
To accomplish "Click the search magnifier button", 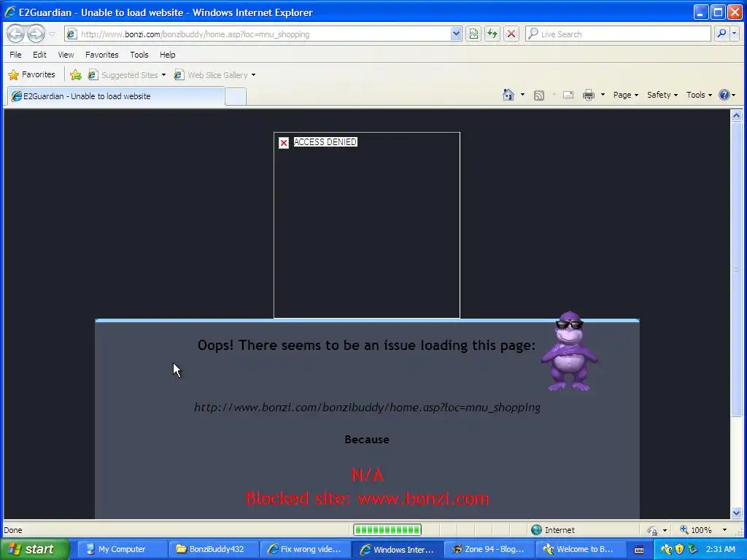I will [721, 34].
